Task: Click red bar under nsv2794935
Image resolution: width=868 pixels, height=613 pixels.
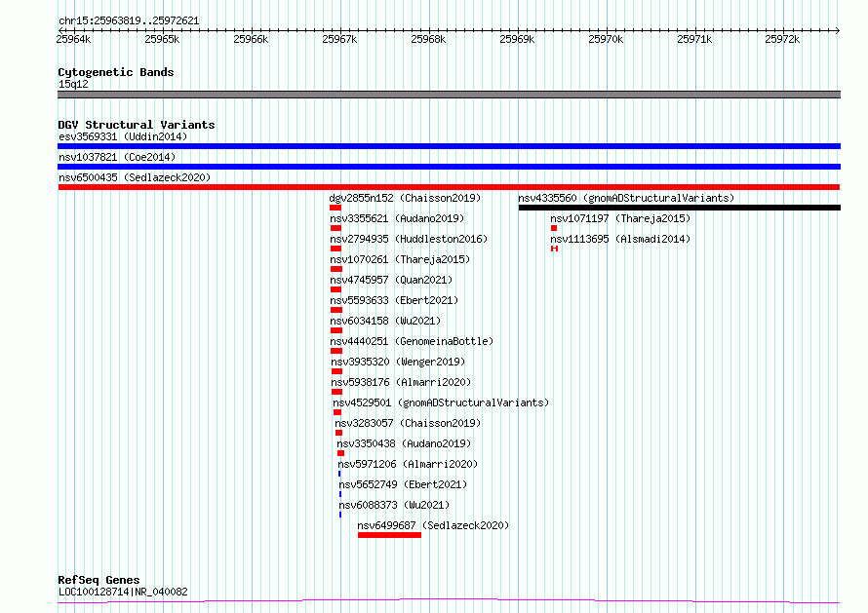Action: coord(336,249)
